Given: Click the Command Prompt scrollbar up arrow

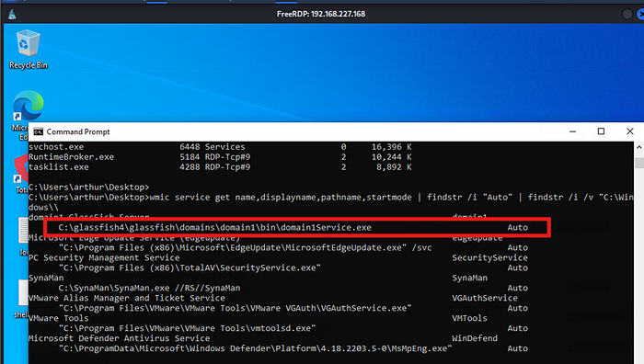Looking at the screenshot, I should 639,146.
